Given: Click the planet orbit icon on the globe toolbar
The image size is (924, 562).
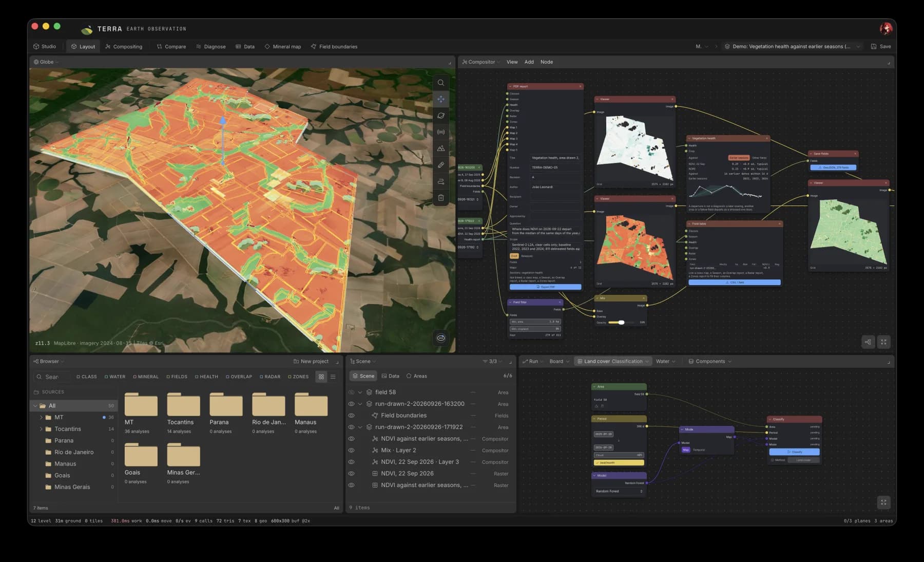Looking at the screenshot, I should (440, 116).
